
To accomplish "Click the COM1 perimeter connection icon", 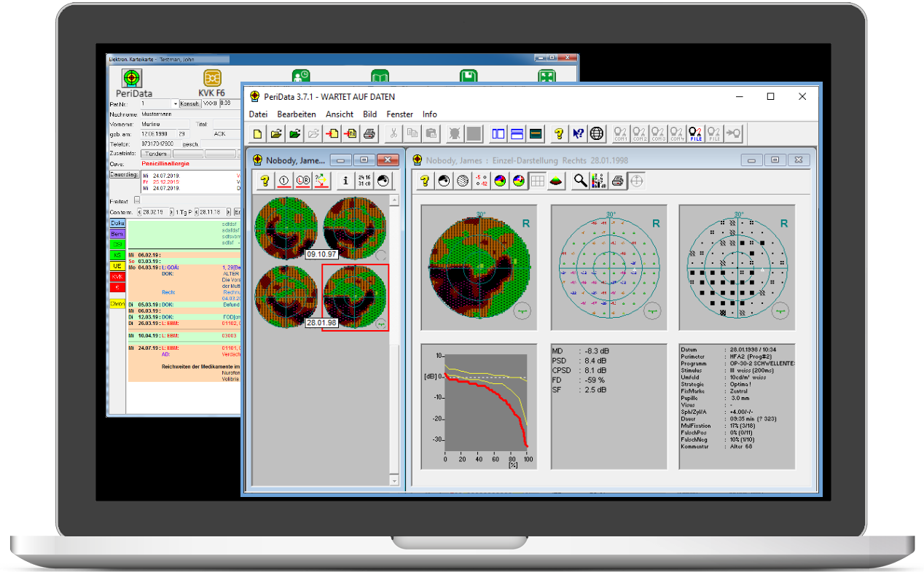I will click(x=621, y=133).
